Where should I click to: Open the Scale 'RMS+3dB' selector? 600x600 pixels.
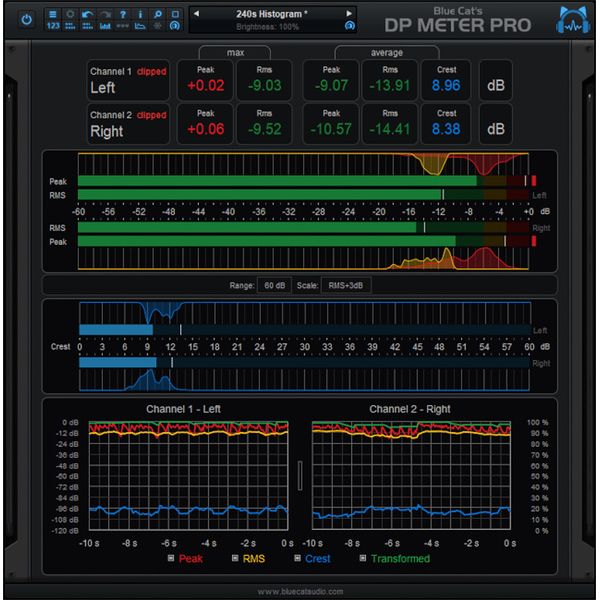346,285
